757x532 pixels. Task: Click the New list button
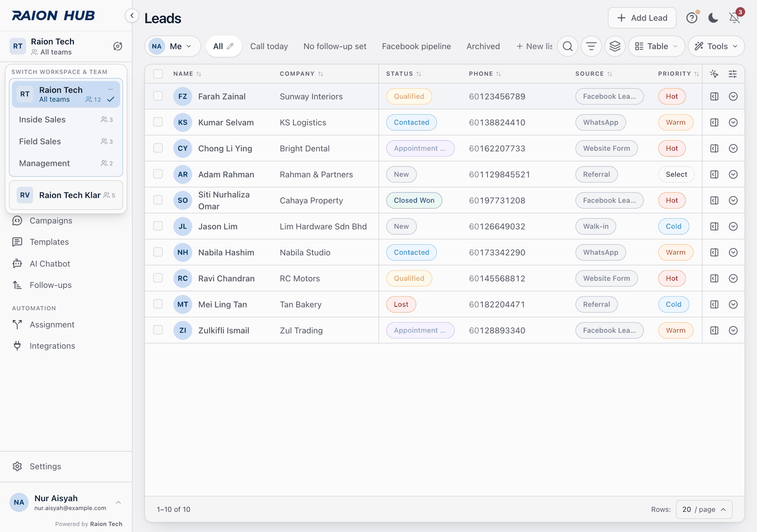[534, 46]
